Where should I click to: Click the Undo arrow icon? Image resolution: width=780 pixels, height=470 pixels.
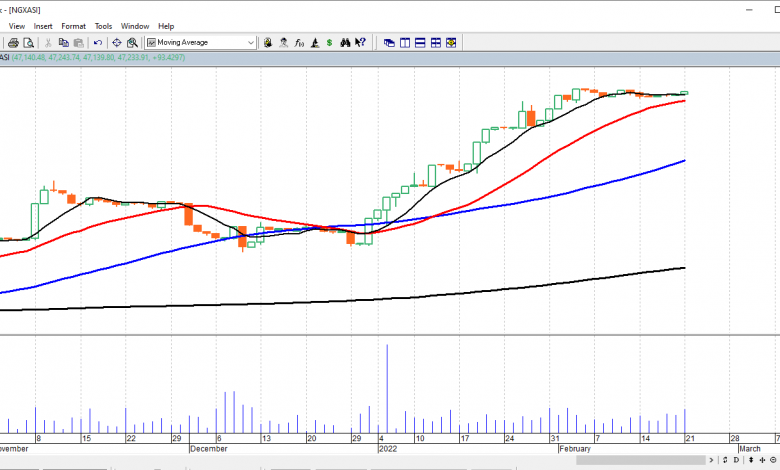click(x=97, y=43)
